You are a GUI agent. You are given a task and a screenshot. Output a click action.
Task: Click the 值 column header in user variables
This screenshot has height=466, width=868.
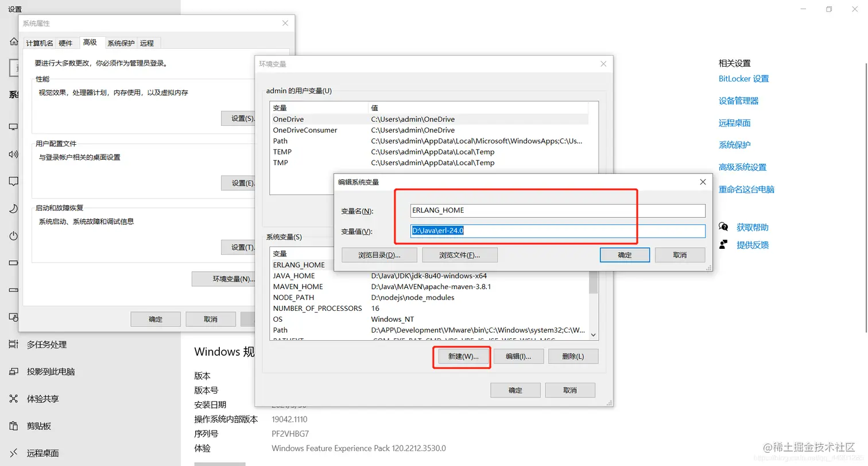click(x=478, y=108)
